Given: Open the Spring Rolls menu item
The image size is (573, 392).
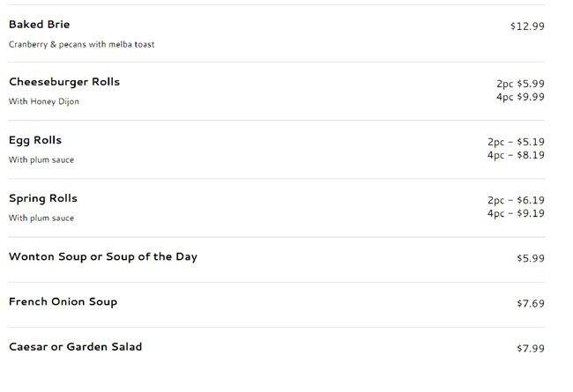Looking at the screenshot, I should [x=43, y=198].
